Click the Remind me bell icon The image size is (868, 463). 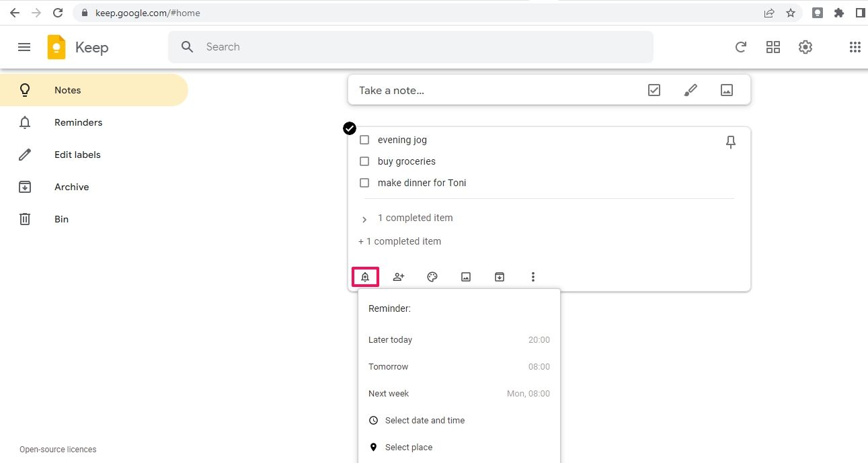coord(365,277)
